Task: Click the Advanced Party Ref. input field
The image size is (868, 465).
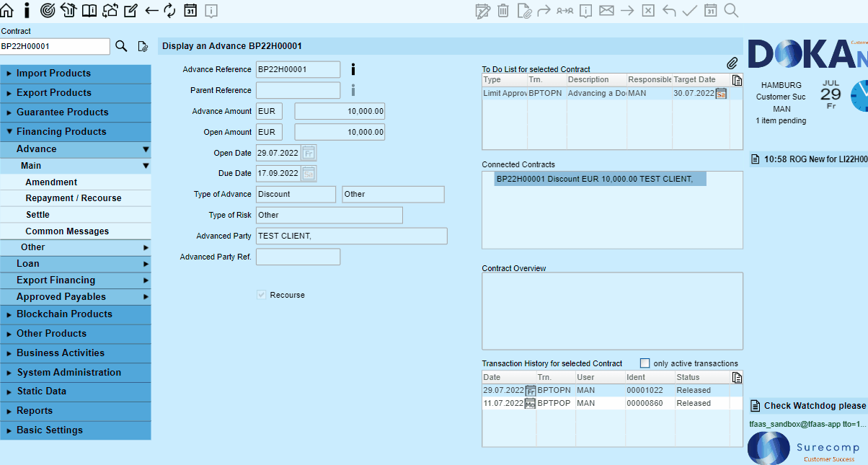Action: pyautogui.click(x=298, y=257)
